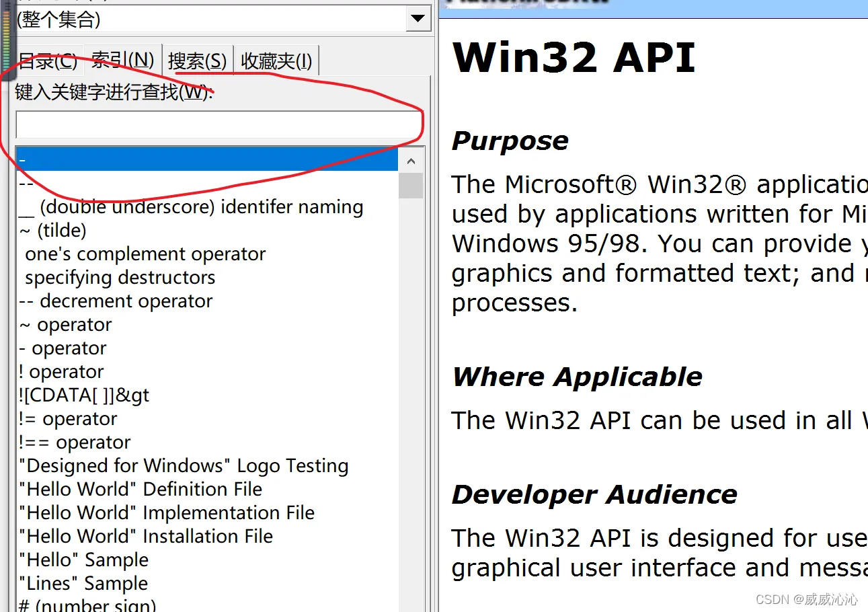This screenshot has width=868, height=612.
Task: Select the "! operator" index entry
Action: tap(61, 372)
